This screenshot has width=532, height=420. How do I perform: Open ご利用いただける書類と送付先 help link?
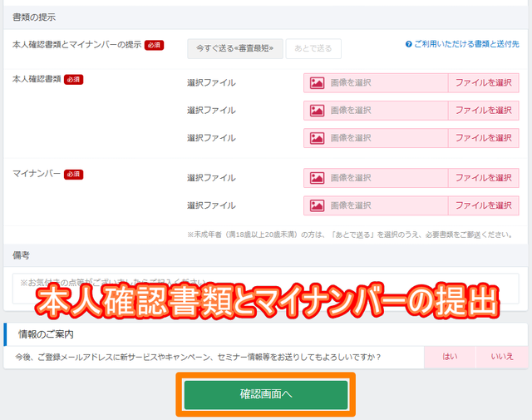(466, 44)
